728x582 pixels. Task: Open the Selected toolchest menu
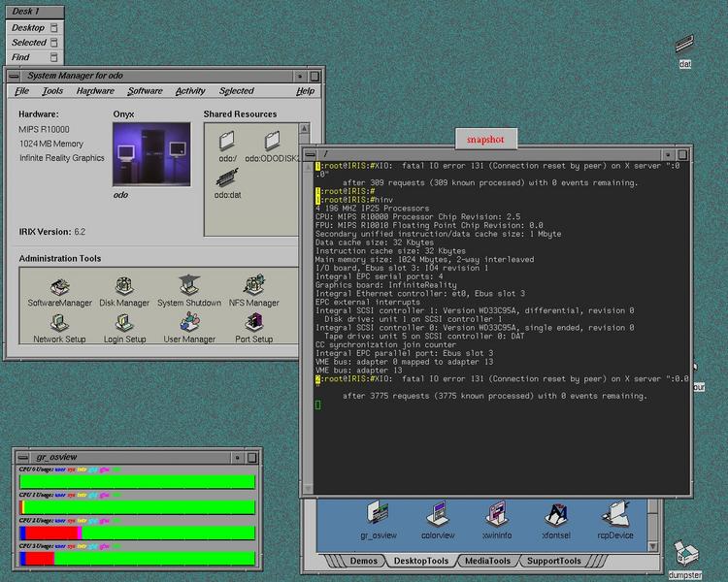(x=34, y=43)
